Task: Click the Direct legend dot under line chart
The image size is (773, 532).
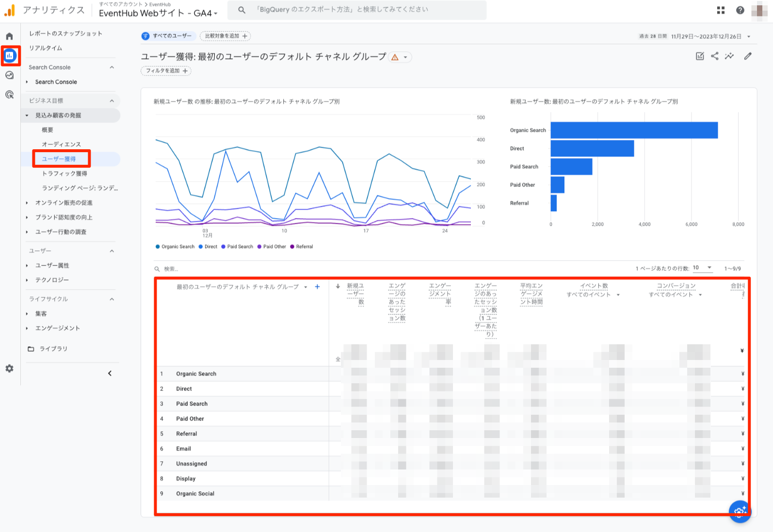Action: coord(200,247)
